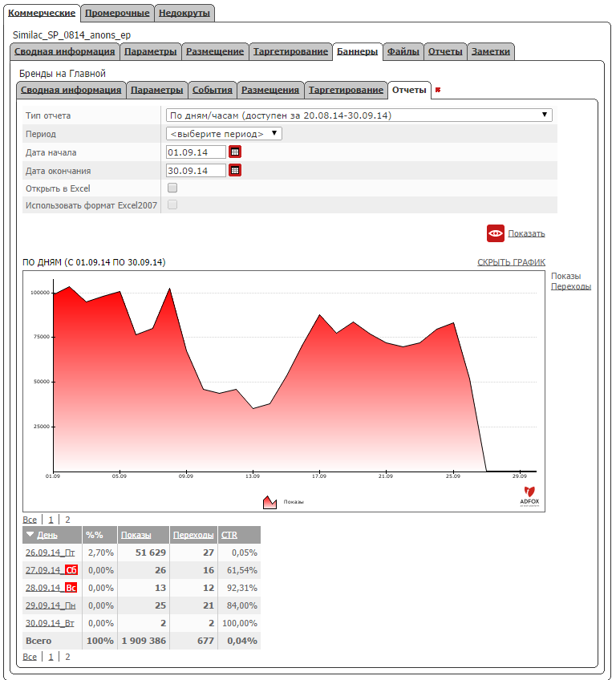This screenshot has width=616, height=680.
Task: Open banner Параметры tab
Action: (157, 90)
